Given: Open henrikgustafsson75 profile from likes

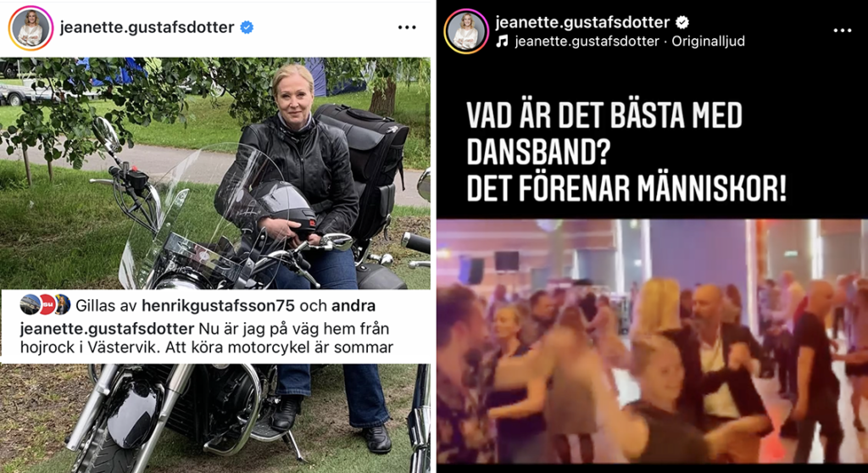Looking at the screenshot, I should pyautogui.click(x=218, y=305).
